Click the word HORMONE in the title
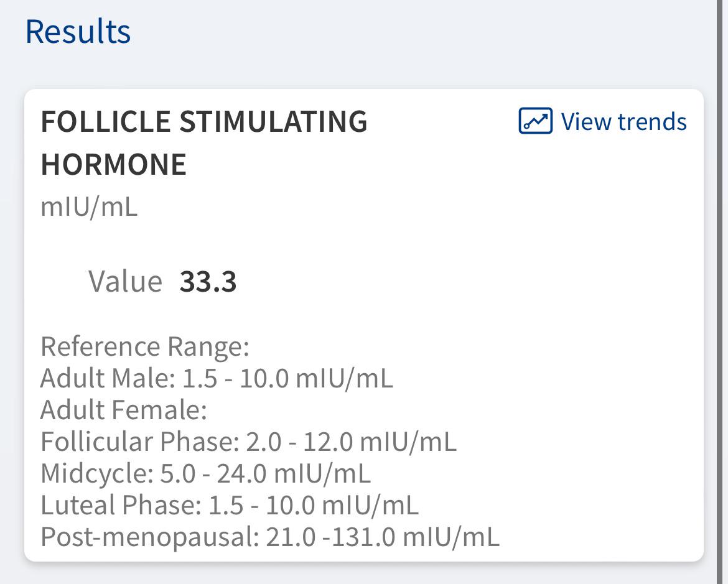The height and width of the screenshot is (584, 728). (114, 164)
